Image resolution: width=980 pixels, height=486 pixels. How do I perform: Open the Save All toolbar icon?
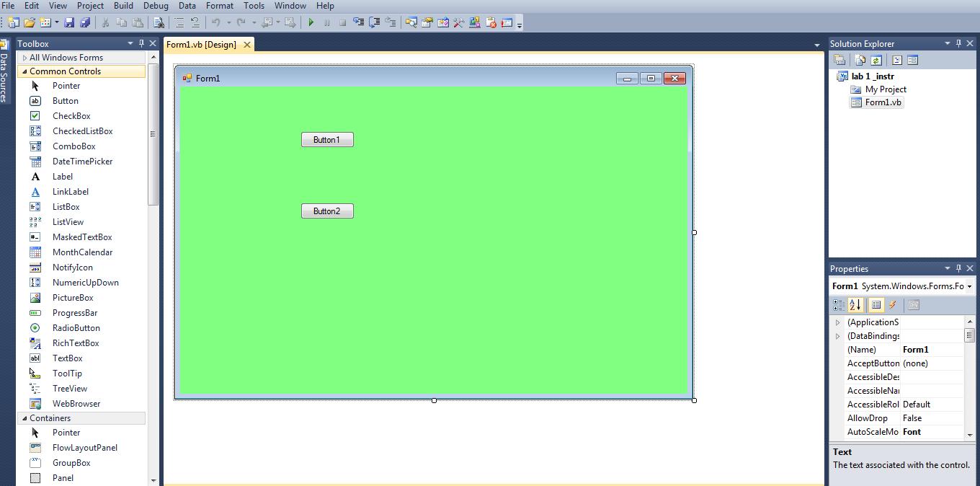pos(84,22)
